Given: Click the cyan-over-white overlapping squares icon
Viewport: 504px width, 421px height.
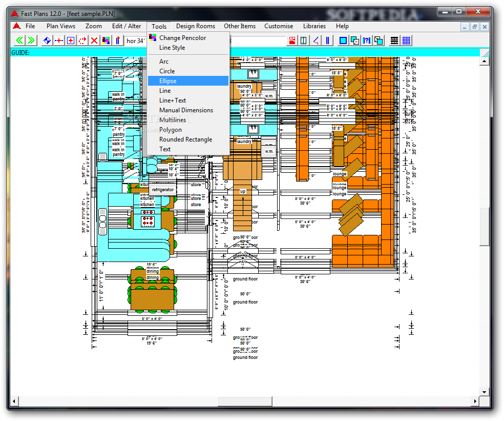Looking at the screenshot, I should pyautogui.click(x=355, y=41).
